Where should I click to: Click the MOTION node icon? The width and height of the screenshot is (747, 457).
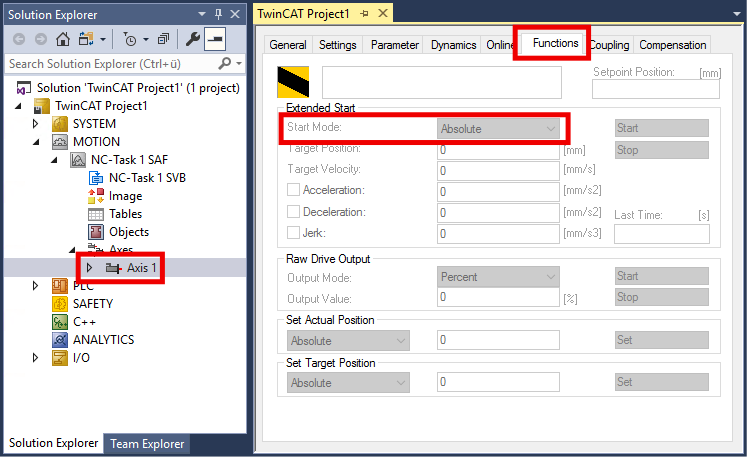(60, 142)
